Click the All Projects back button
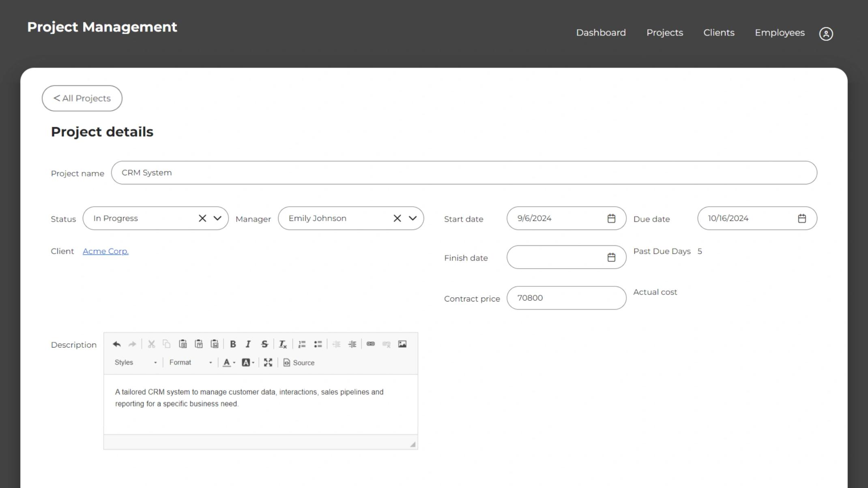This screenshot has height=488, width=868. [x=82, y=98]
